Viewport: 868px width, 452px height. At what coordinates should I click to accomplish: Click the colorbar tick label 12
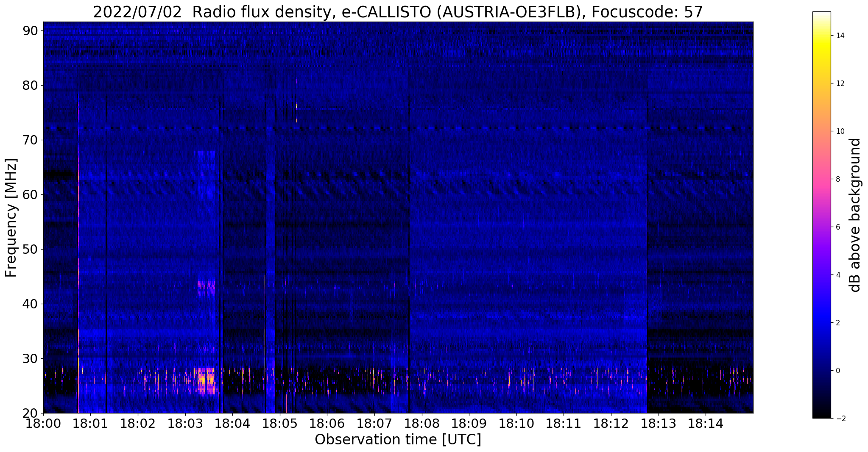pos(840,83)
